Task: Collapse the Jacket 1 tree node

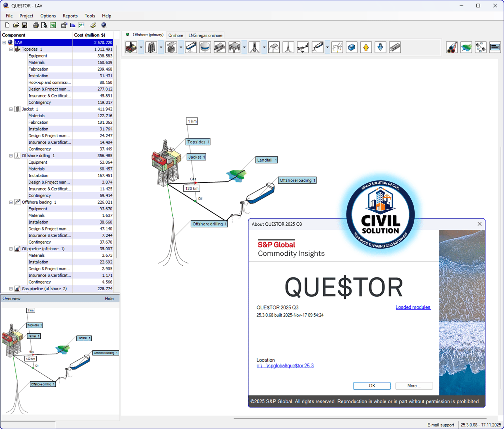Action: pos(11,109)
